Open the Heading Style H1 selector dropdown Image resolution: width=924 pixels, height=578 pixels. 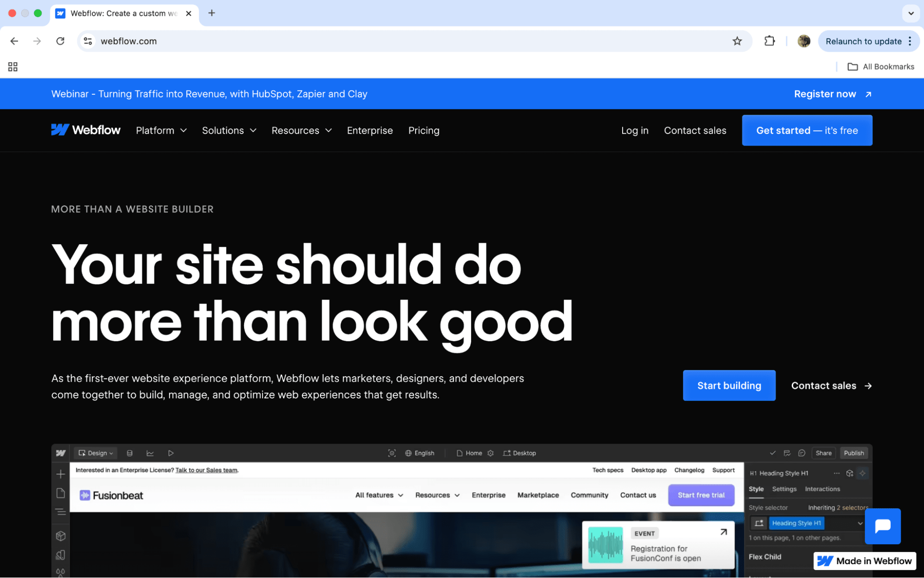click(x=860, y=523)
